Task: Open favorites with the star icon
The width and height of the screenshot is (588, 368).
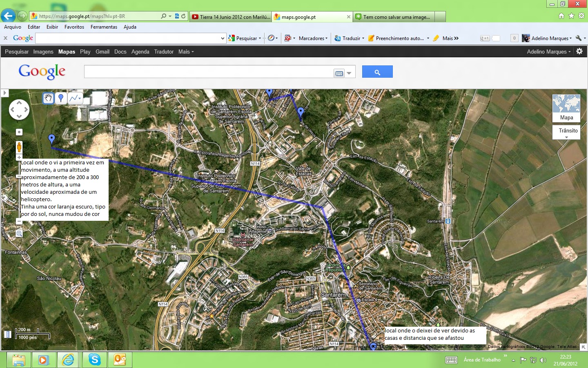Action: 571,16
